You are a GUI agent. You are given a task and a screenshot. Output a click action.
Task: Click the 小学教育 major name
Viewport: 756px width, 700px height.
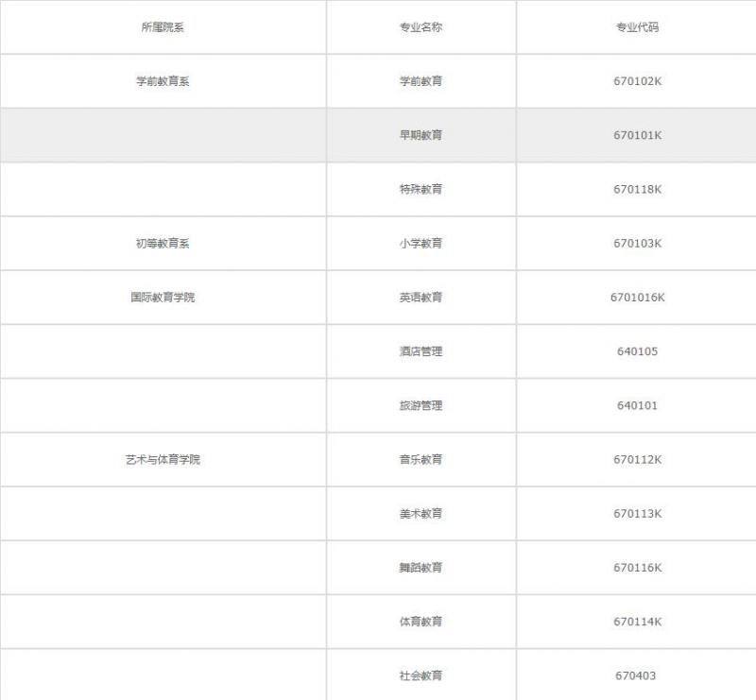click(x=421, y=244)
